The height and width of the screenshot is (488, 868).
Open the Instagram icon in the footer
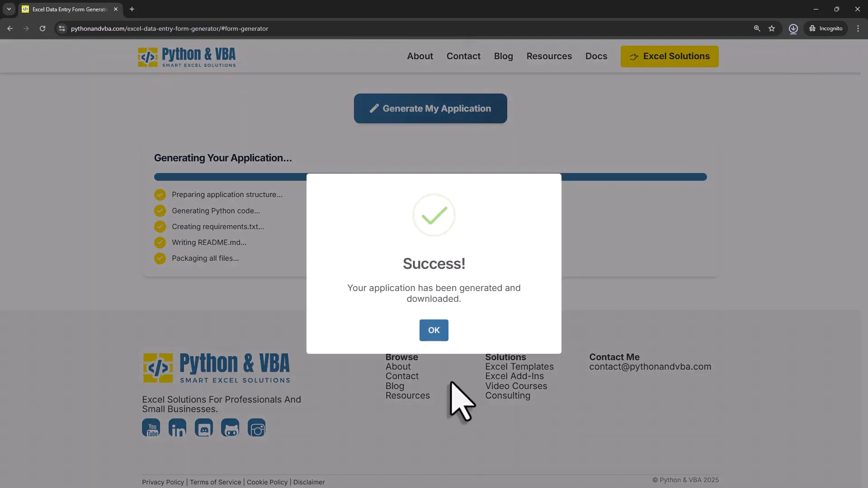(x=256, y=427)
